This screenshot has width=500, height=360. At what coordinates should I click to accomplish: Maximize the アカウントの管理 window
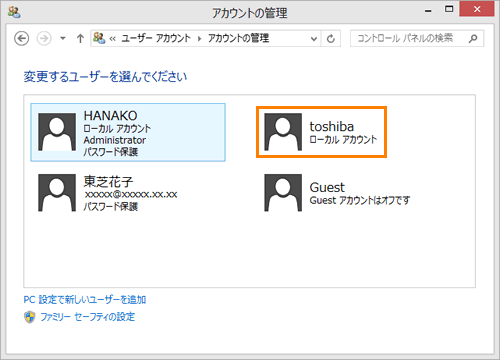click(449, 9)
